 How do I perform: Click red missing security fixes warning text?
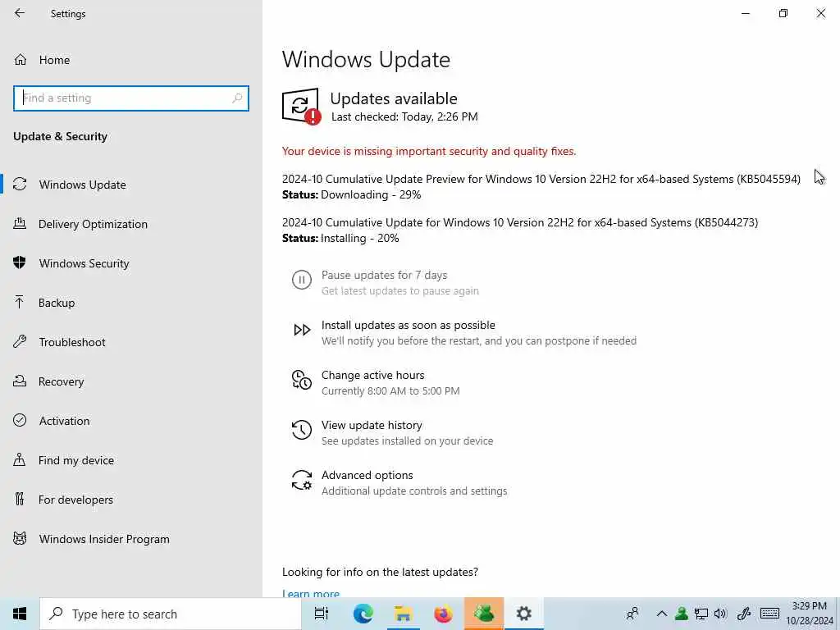[429, 151]
